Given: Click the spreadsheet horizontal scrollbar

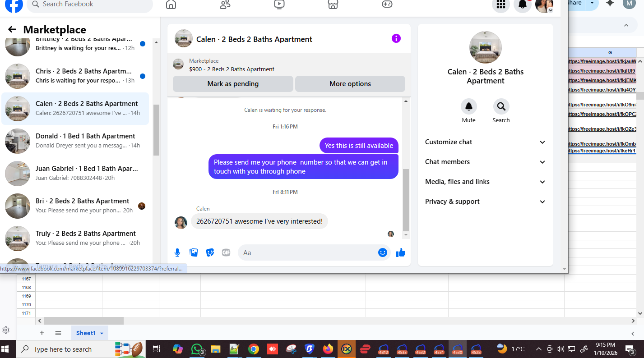Looking at the screenshot, I should (83, 321).
